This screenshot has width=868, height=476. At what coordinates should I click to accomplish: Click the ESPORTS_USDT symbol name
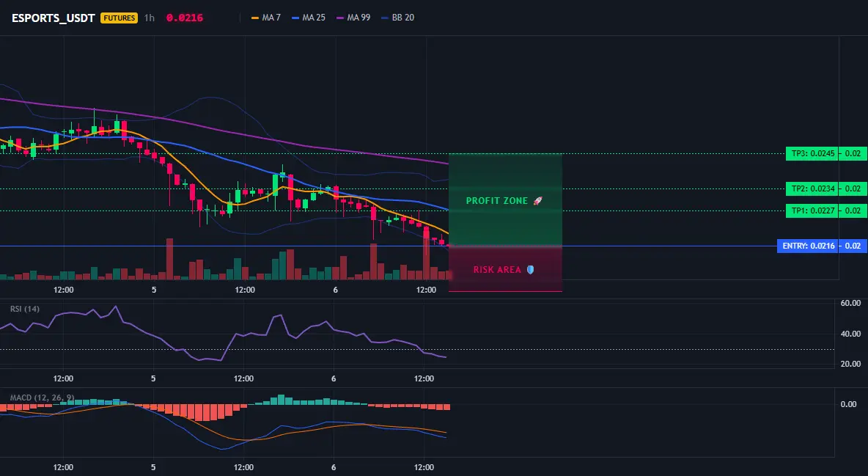pos(53,18)
